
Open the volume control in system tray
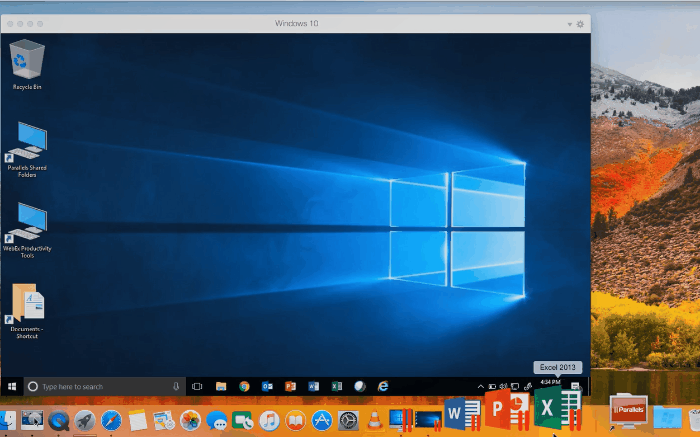(504, 387)
